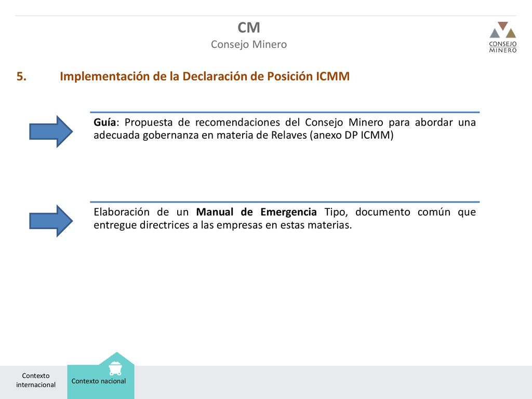Open the Contexto internacional tab
532x399 pixels.
[36, 380]
